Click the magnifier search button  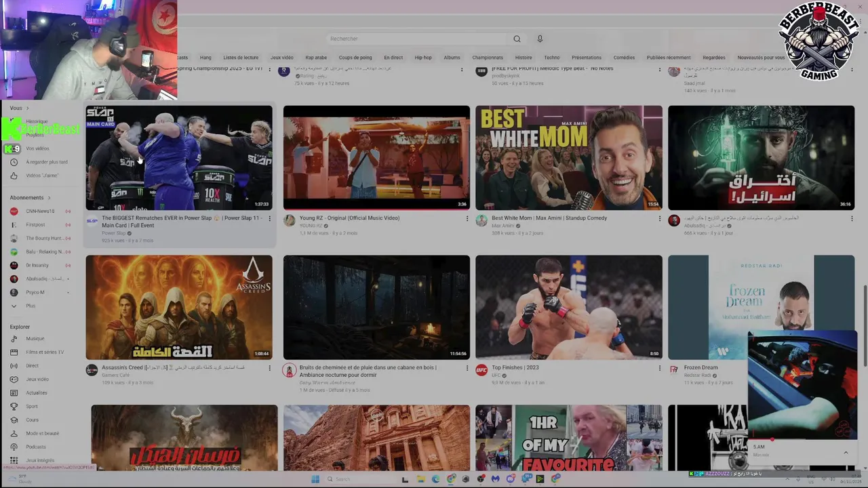(x=517, y=39)
